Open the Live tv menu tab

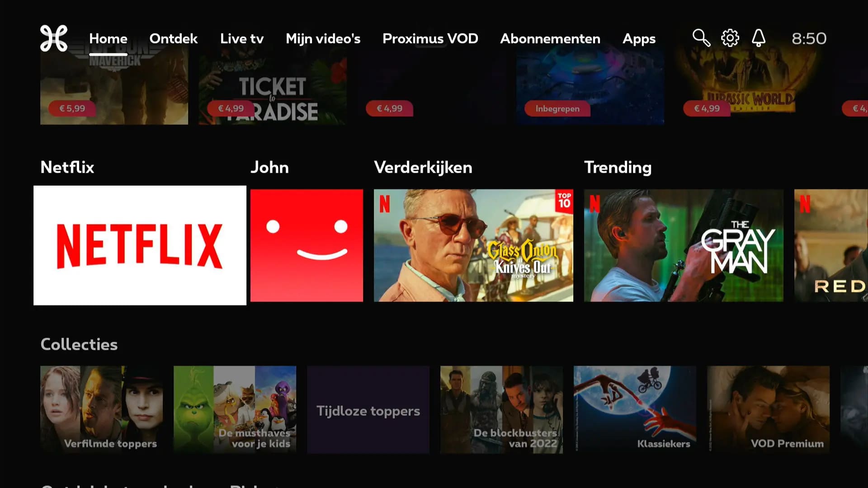(x=241, y=38)
